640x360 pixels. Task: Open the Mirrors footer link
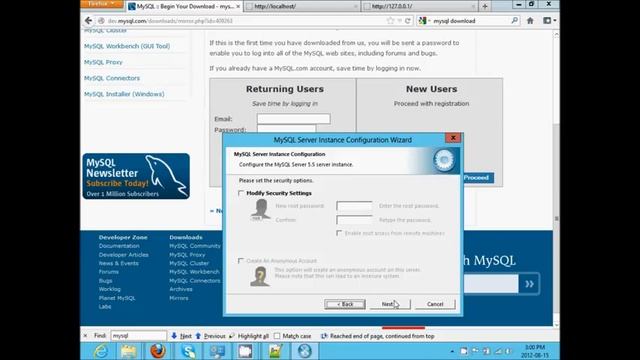point(179,298)
